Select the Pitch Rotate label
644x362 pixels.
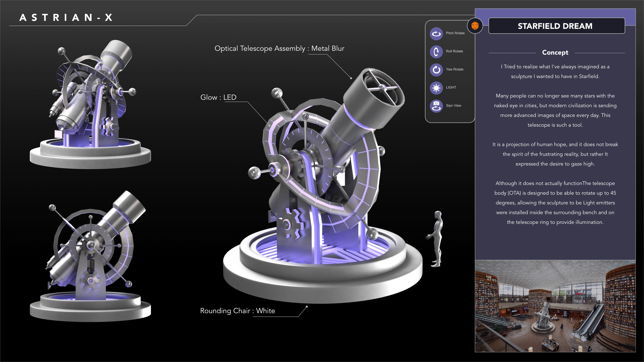[455, 33]
